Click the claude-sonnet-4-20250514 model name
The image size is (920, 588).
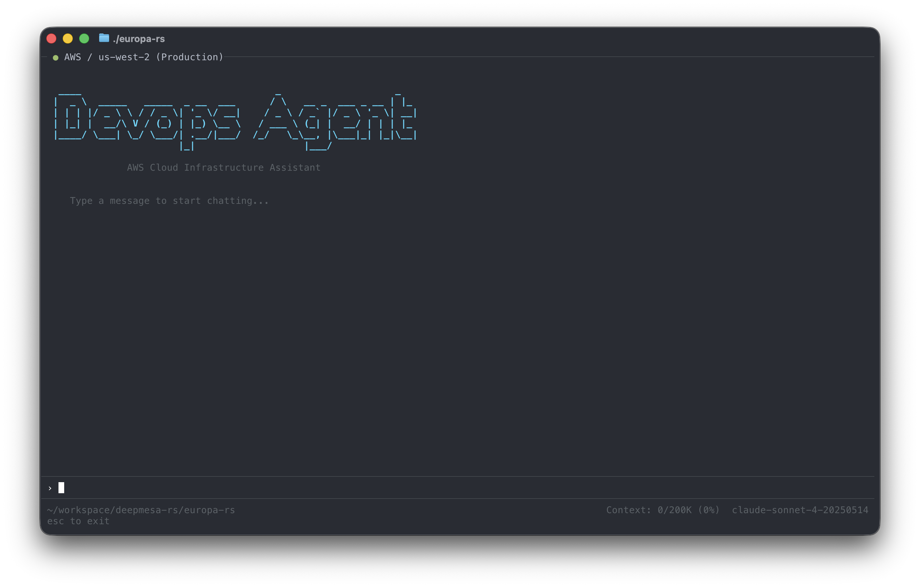click(x=801, y=510)
